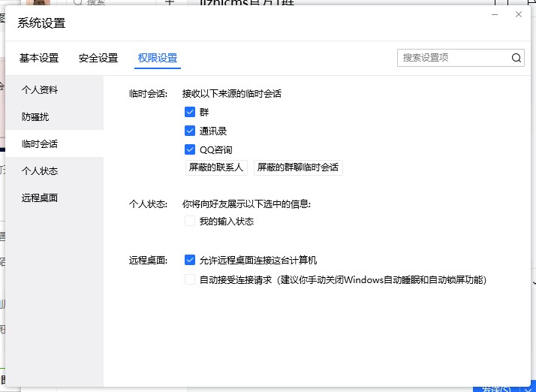Open 防骚扰 sidebar section
The image size is (536, 392).
54,116
